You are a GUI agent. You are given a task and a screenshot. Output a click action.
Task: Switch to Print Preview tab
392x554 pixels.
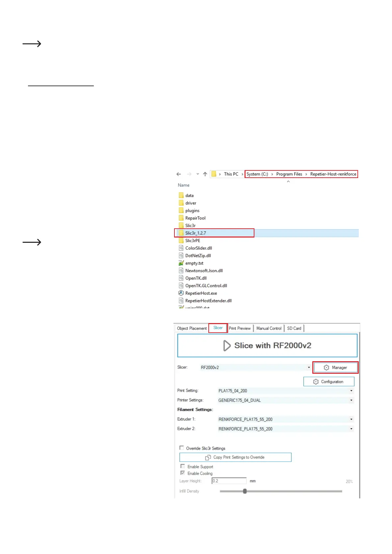click(x=240, y=328)
